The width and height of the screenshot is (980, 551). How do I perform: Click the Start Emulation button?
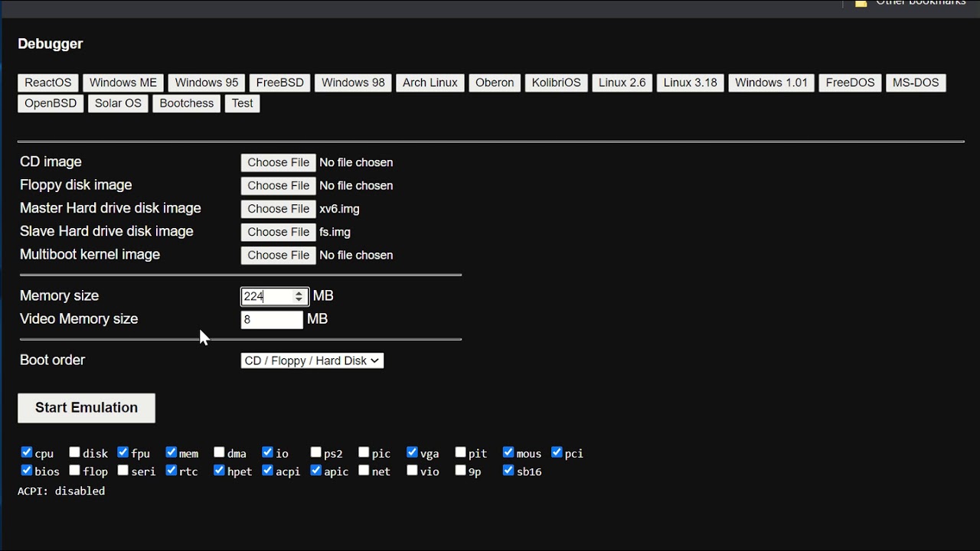coord(87,408)
